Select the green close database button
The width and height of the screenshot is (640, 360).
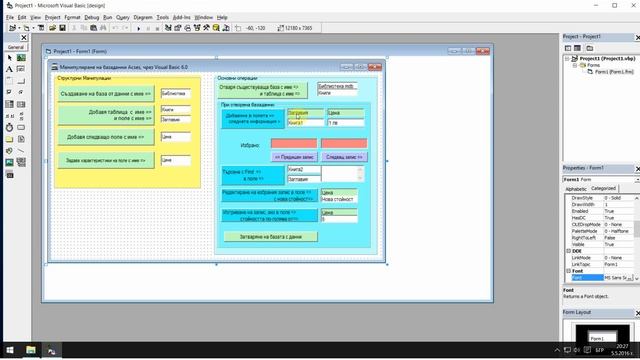tap(271, 237)
